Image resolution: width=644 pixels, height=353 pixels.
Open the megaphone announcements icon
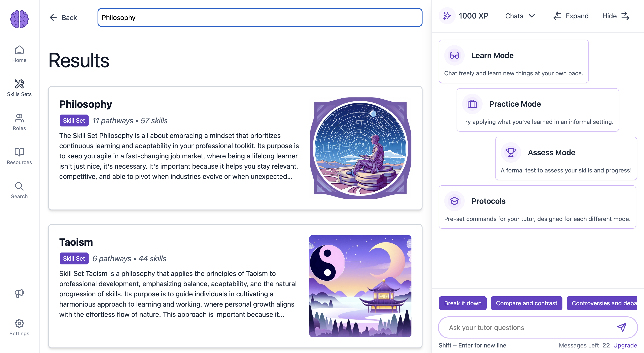(19, 293)
